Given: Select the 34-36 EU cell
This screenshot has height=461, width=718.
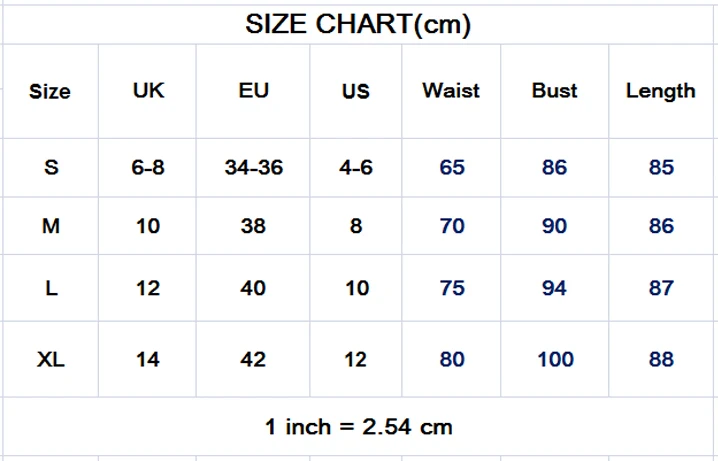Looking at the screenshot, I should (x=253, y=168).
